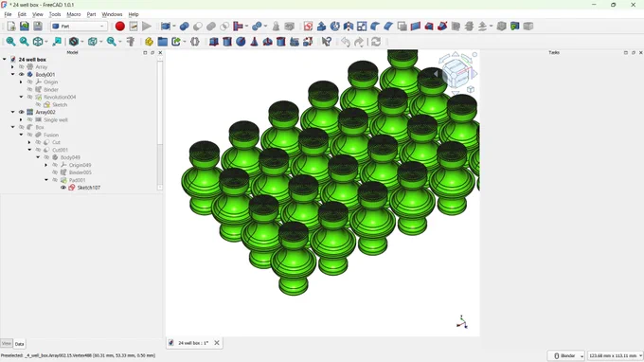Open the Part menu
The image size is (644, 362).
tap(91, 14)
